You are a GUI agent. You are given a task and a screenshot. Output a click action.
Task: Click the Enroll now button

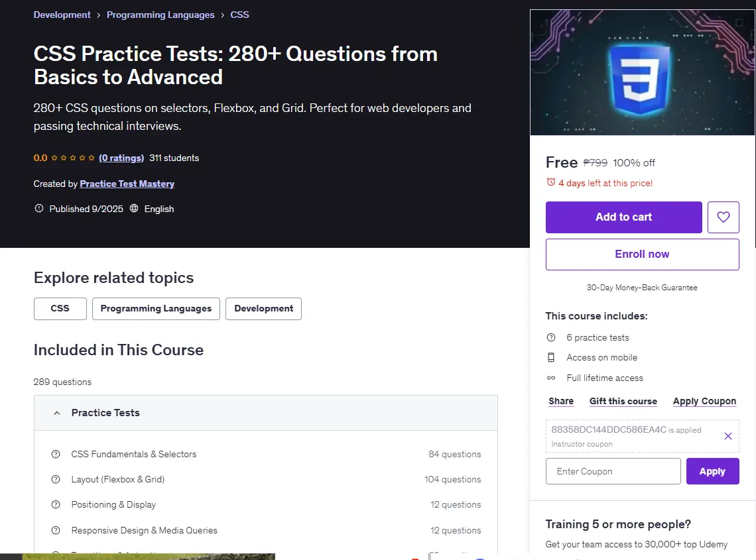coord(642,254)
